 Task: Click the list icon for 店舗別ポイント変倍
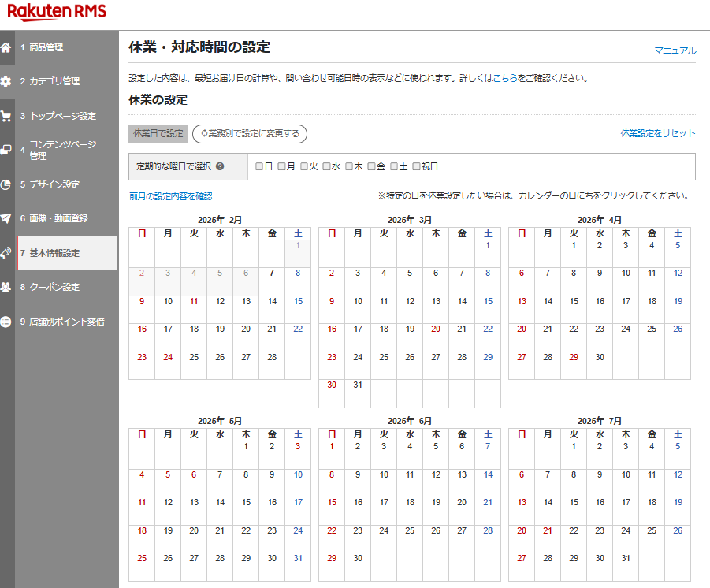[x=6, y=322]
